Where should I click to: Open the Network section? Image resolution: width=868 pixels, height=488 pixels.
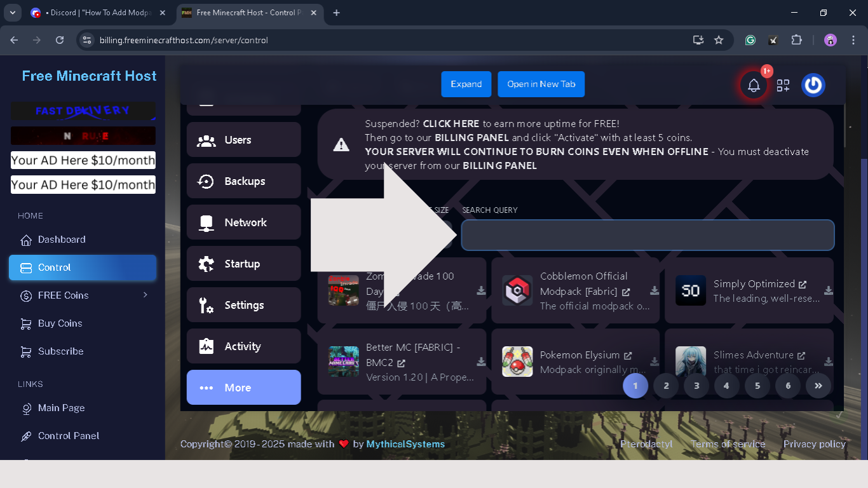[243, 222]
